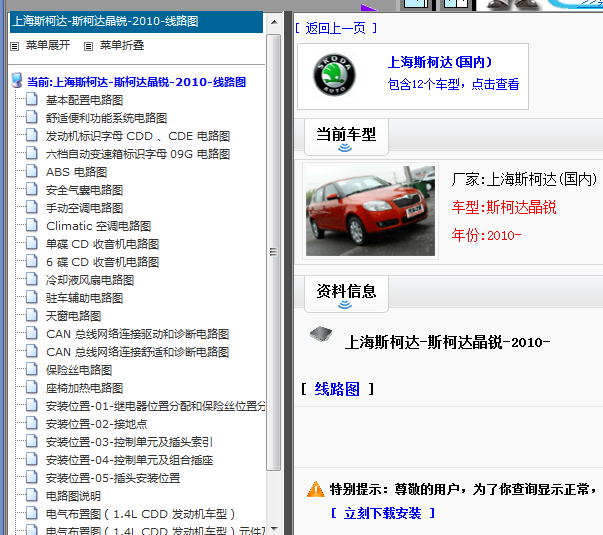Click 车型:斯柯达晶锐 red text

(504, 207)
